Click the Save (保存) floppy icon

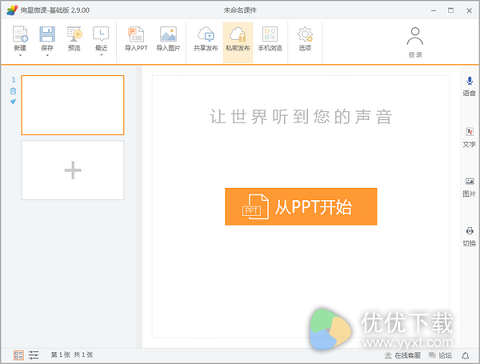pos(47,34)
